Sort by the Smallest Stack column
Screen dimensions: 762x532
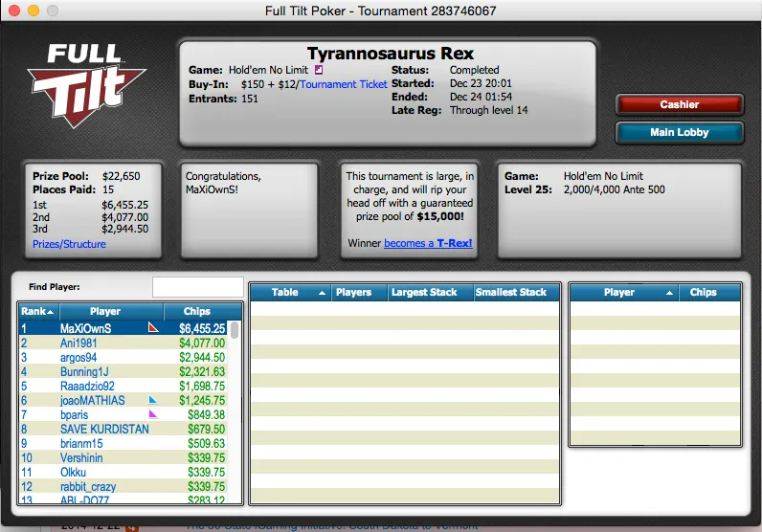(515, 292)
